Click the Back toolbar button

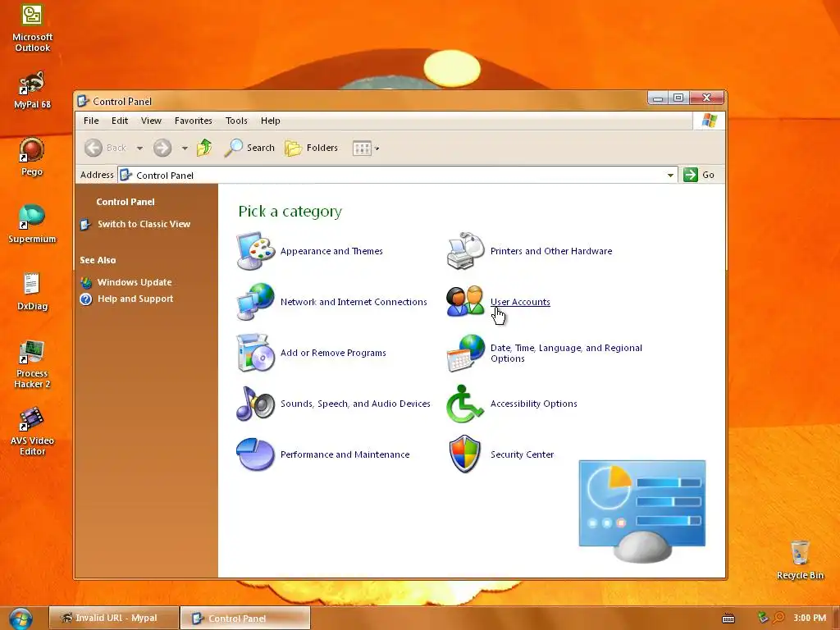coord(106,148)
